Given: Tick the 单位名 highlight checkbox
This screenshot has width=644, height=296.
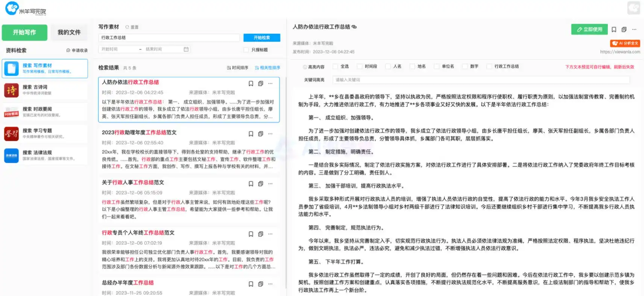Looking at the screenshot, I should (x=436, y=67).
